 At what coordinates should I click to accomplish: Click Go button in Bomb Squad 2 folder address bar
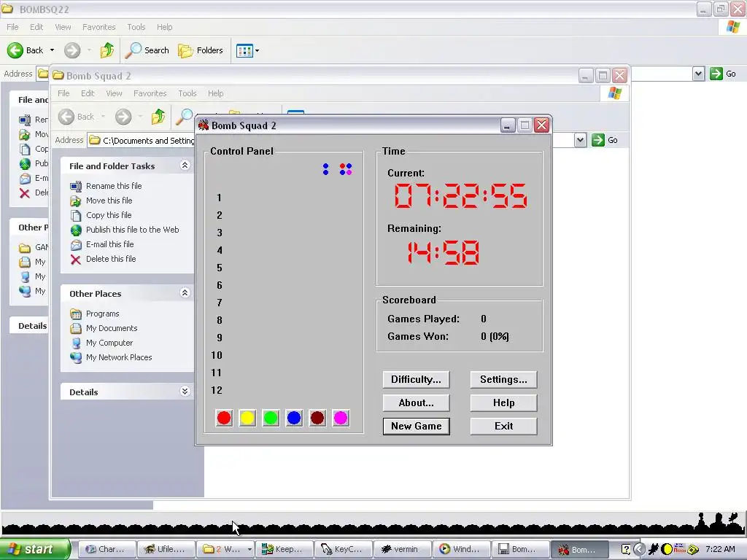(605, 140)
